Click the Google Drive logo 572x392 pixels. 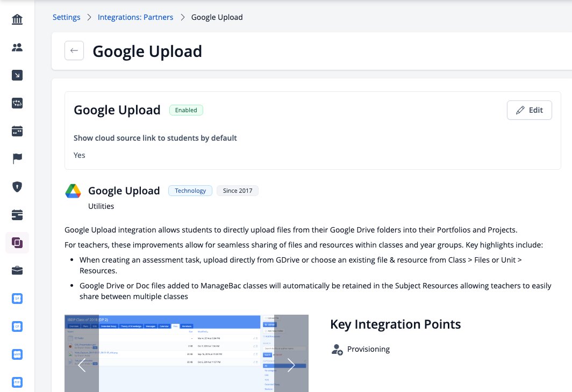click(73, 191)
